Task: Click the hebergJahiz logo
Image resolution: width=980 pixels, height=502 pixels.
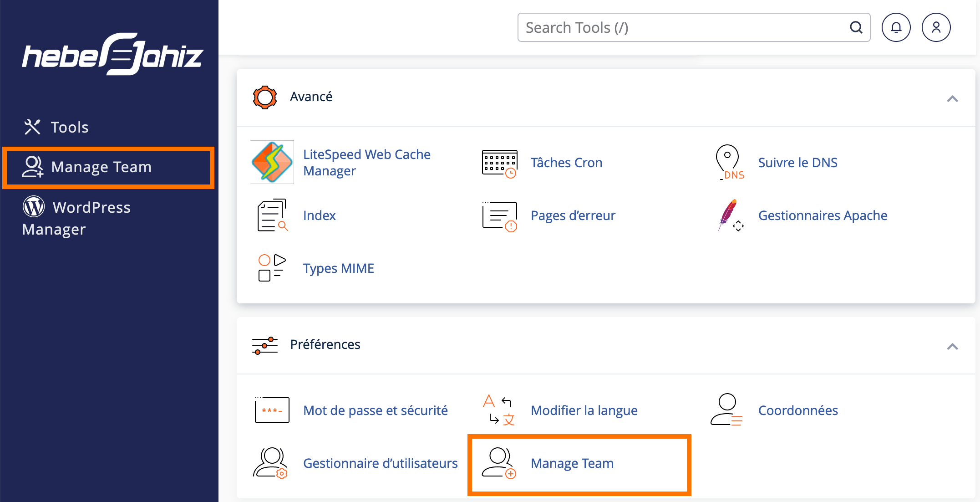Action: coord(112,54)
